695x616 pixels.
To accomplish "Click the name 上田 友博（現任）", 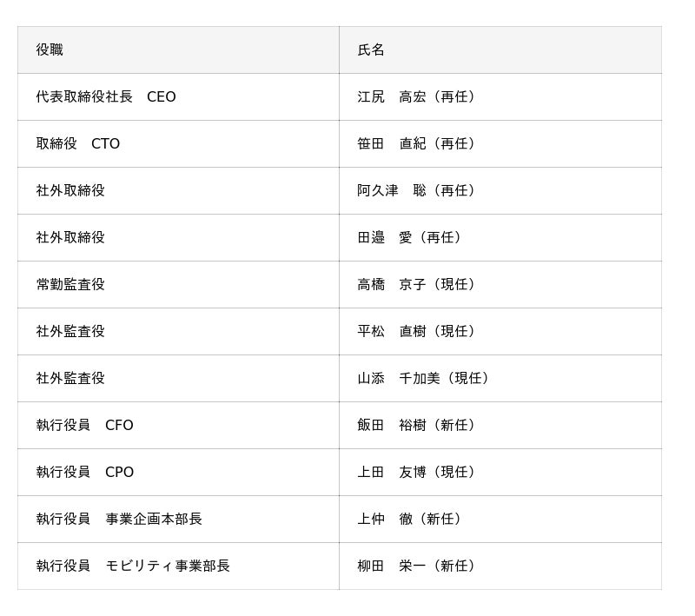I will 419,472.
